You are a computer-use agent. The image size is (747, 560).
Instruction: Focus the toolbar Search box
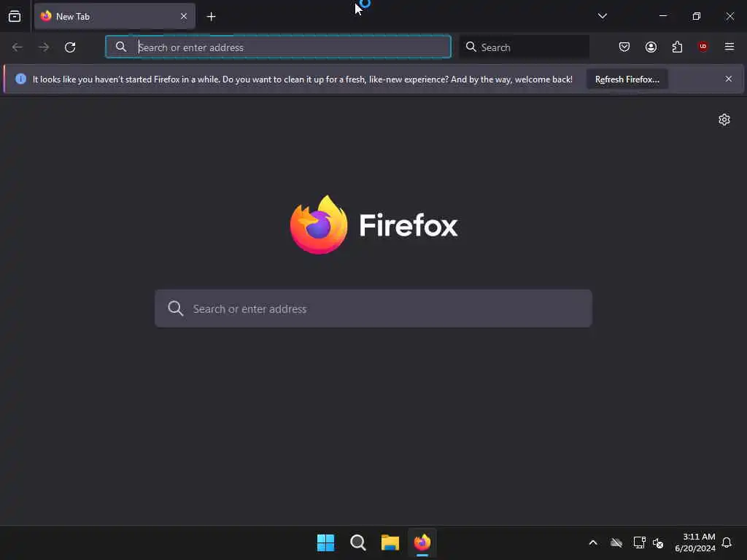pyautogui.click(x=524, y=47)
